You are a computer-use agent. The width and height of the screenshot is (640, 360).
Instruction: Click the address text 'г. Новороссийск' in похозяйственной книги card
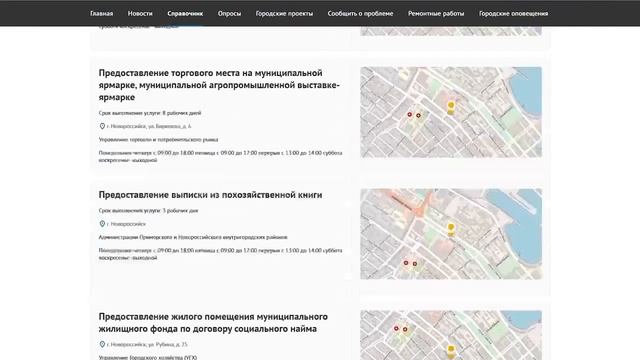[x=126, y=224]
